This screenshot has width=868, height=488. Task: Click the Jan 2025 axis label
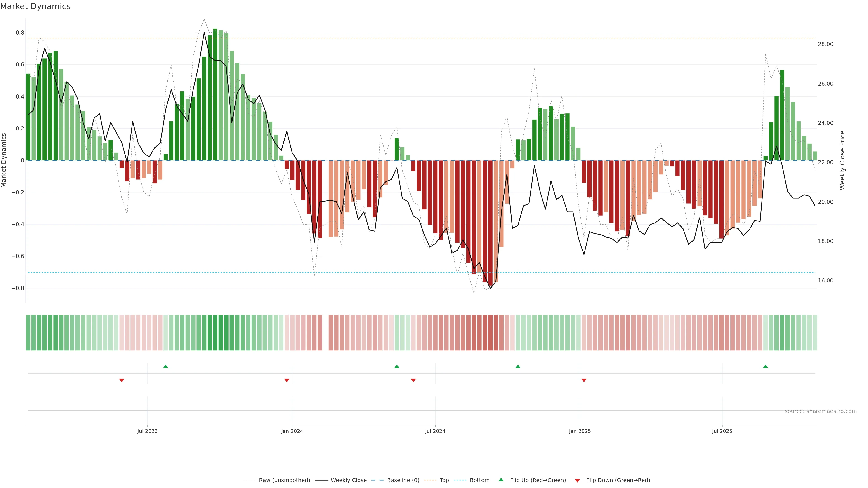click(x=580, y=431)
